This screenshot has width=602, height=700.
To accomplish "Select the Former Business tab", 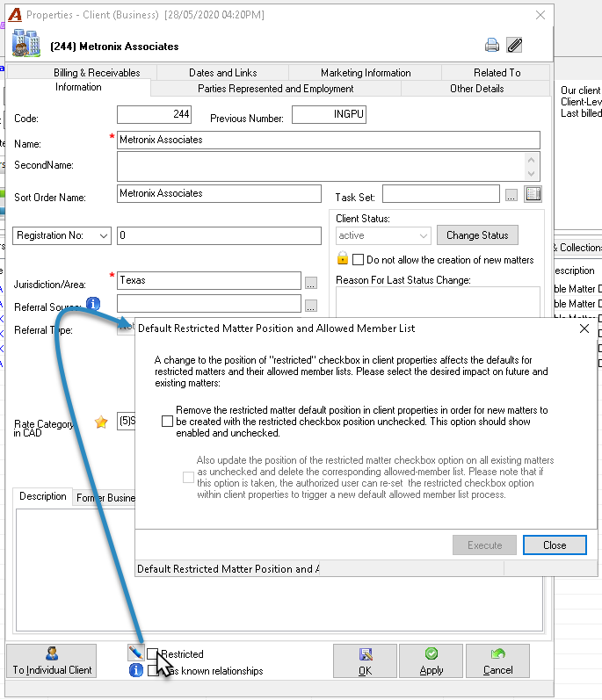I will 105,497.
